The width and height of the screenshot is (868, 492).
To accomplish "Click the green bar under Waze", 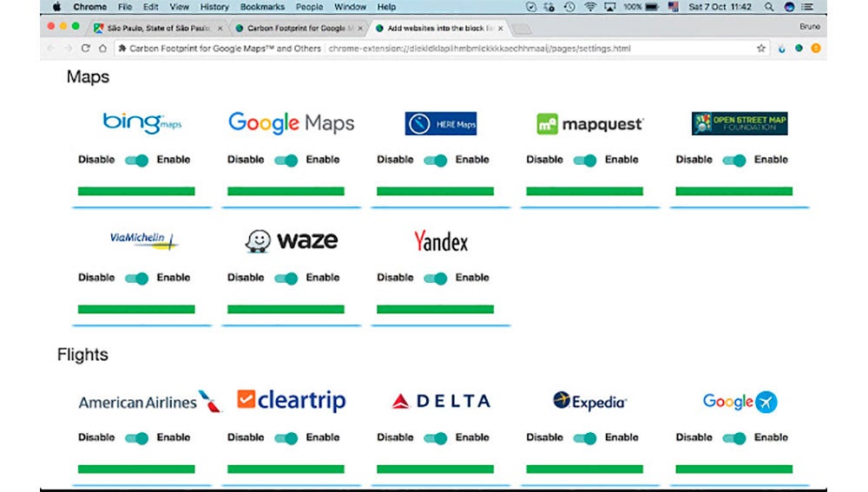I will tap(286, 309).
